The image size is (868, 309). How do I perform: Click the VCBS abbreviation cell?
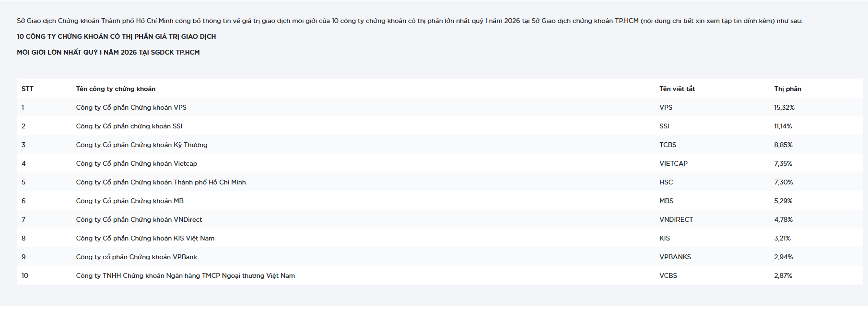[x=668, y=275]
